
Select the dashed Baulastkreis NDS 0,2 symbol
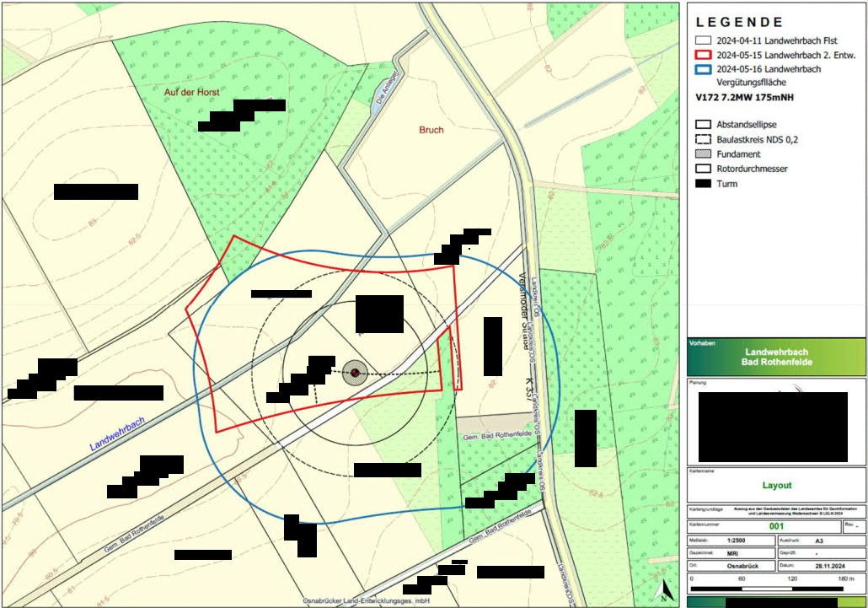coord(703,139)
